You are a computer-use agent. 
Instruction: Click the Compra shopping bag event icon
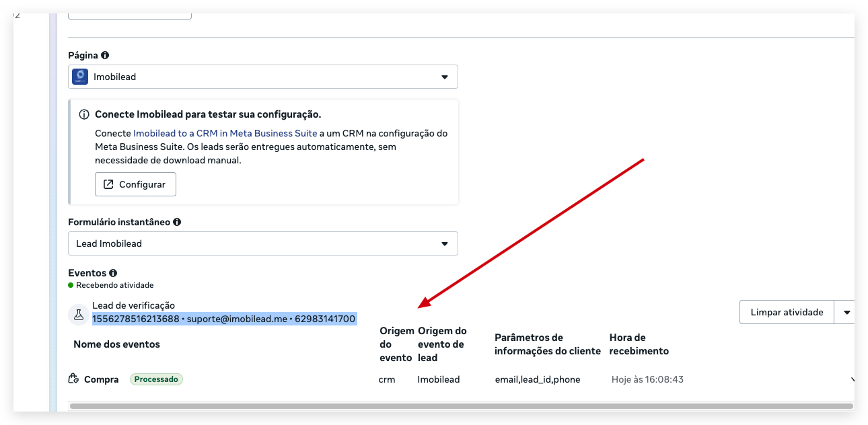pos(74,379)
